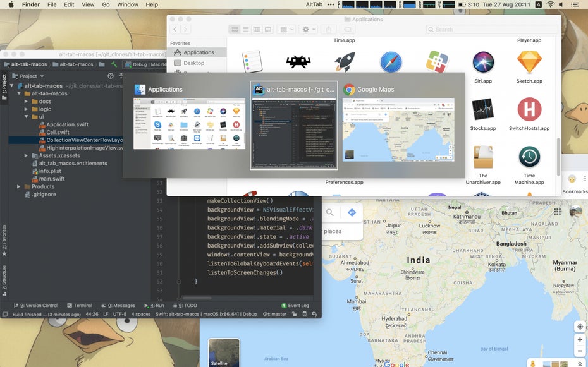Open Siri.app in the Applications window
This screenshot has height=367, width=588.
pos(482,63)
